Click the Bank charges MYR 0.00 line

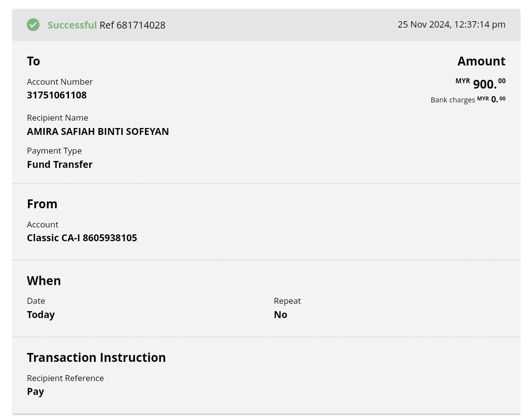coord(468,99)
